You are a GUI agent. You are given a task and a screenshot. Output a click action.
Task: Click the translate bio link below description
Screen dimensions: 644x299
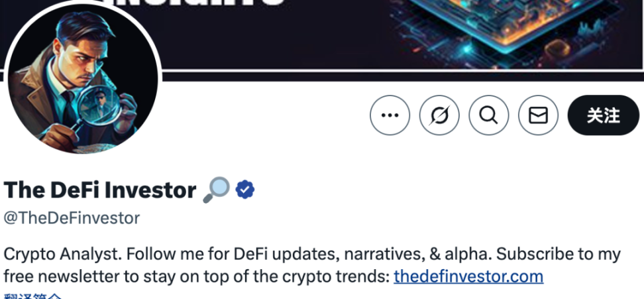pos(33,296)
